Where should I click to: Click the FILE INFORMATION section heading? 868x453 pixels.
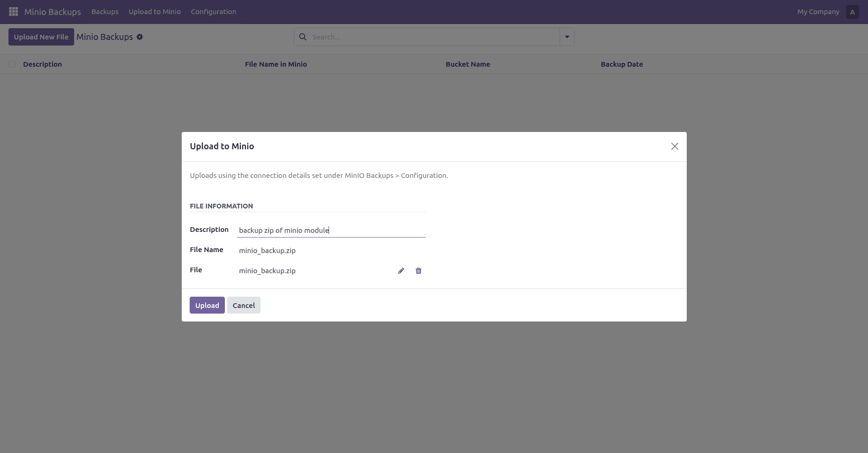(x=221, y=206)
